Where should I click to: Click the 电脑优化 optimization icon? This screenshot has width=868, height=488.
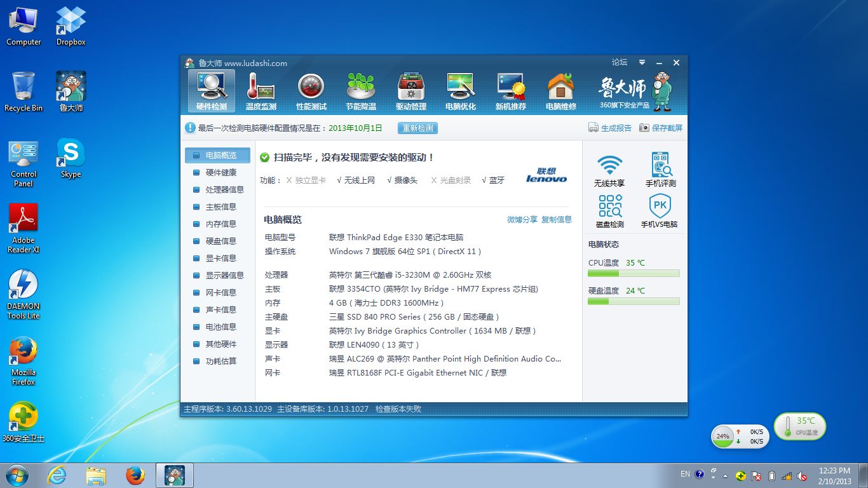pos(461,91)
